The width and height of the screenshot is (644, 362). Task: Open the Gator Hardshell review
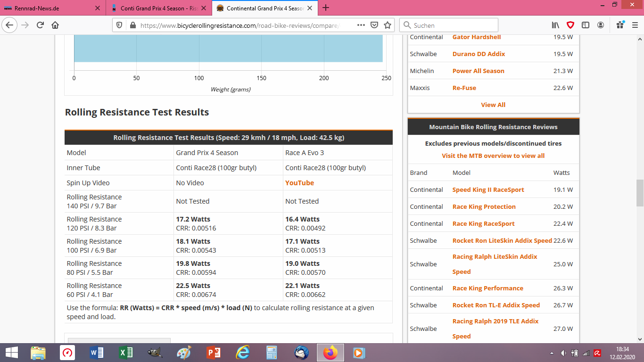[477, 37]
